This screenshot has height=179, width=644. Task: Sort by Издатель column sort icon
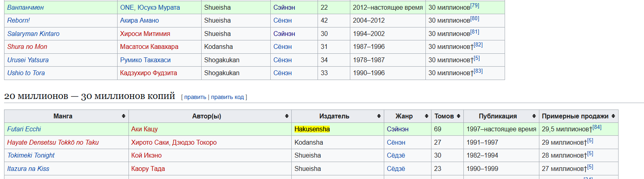tap(379, 116)
